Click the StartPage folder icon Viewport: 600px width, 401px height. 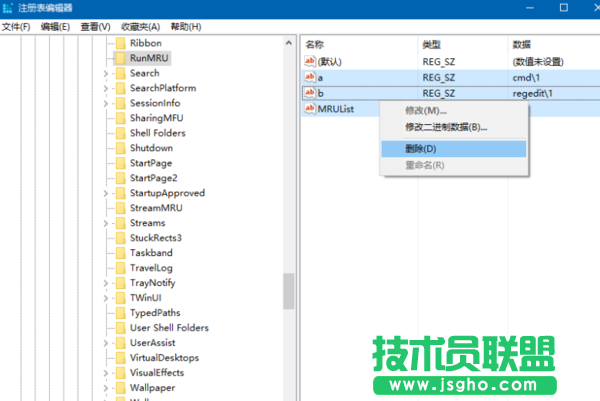pyautogui.click(x=121, y=163)
